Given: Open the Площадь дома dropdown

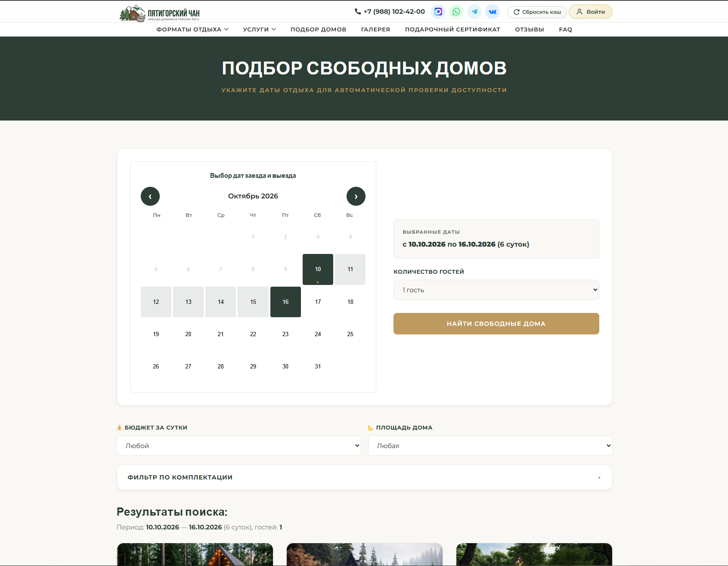Looking at the screenshot, I should pyautogui.click(x=490, y=446).
